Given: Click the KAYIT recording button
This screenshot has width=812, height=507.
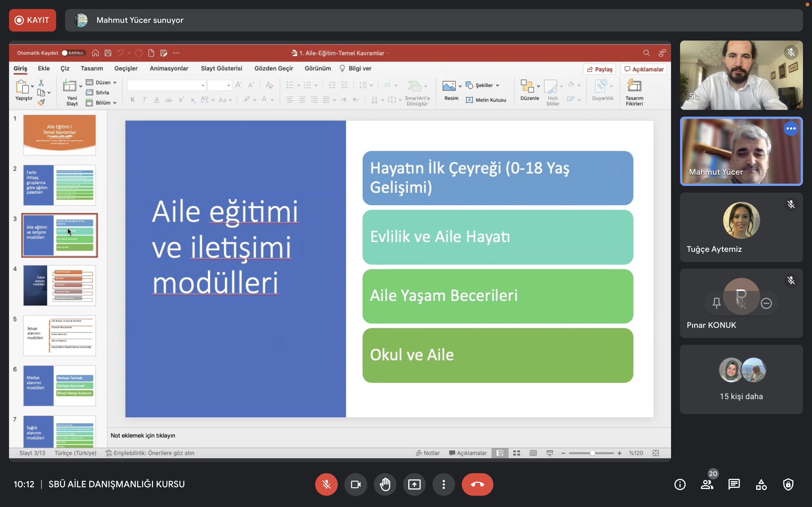Looking at the screenshot, I should pos(32,20).
